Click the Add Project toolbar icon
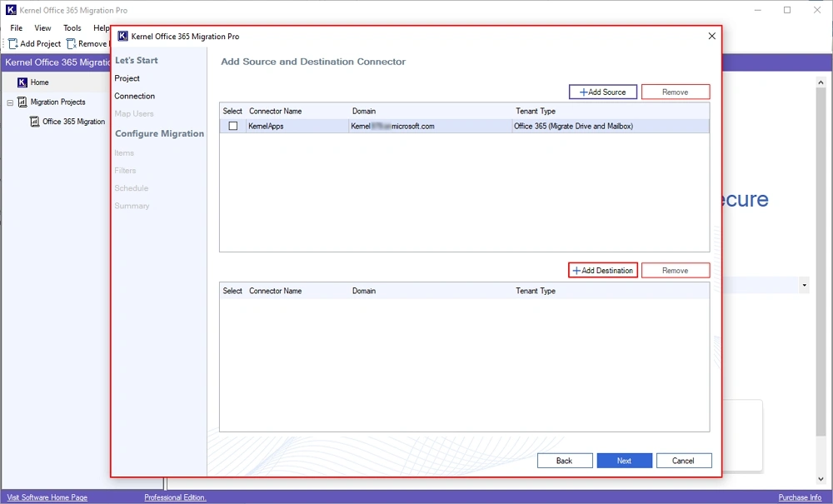833x504 pixels. pyautogui.click(x=13, y=43)
